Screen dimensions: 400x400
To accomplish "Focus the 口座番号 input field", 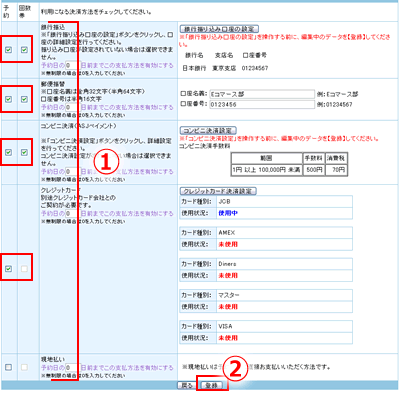I will 262,104.
